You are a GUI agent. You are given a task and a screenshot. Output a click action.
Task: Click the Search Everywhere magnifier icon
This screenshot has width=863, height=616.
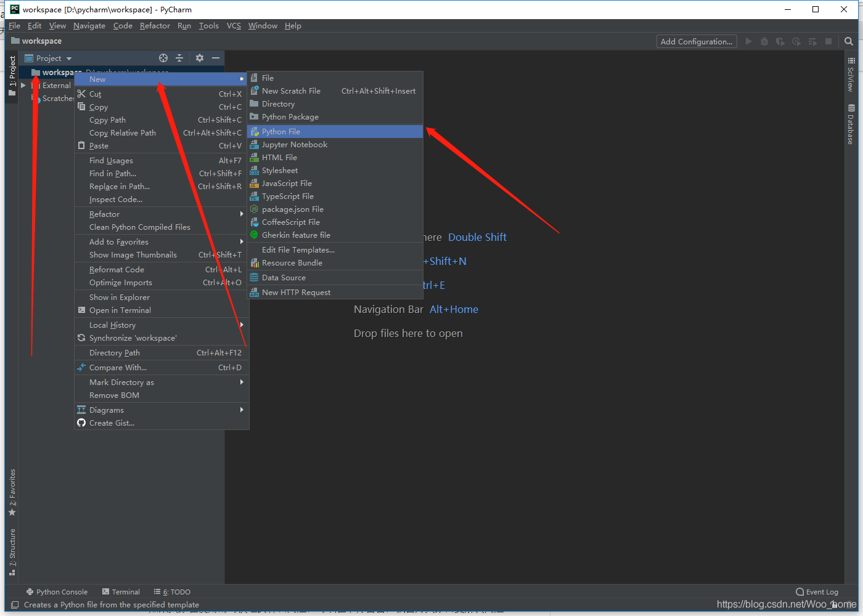click(849, 41)
